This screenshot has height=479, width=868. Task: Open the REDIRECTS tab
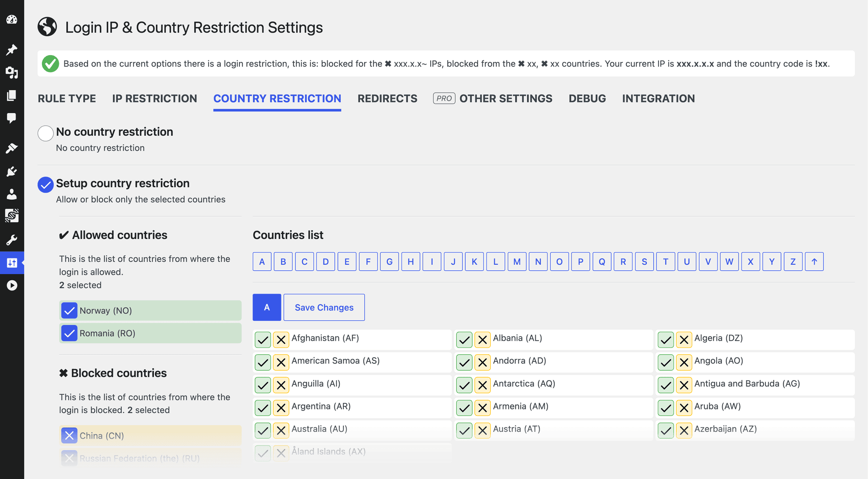tap(387, 98)
